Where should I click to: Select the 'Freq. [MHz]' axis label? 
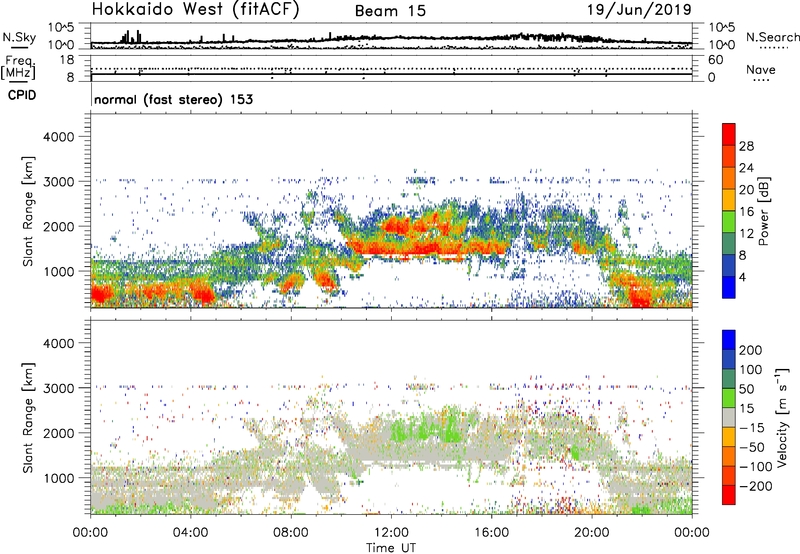[x=19, y=67]
